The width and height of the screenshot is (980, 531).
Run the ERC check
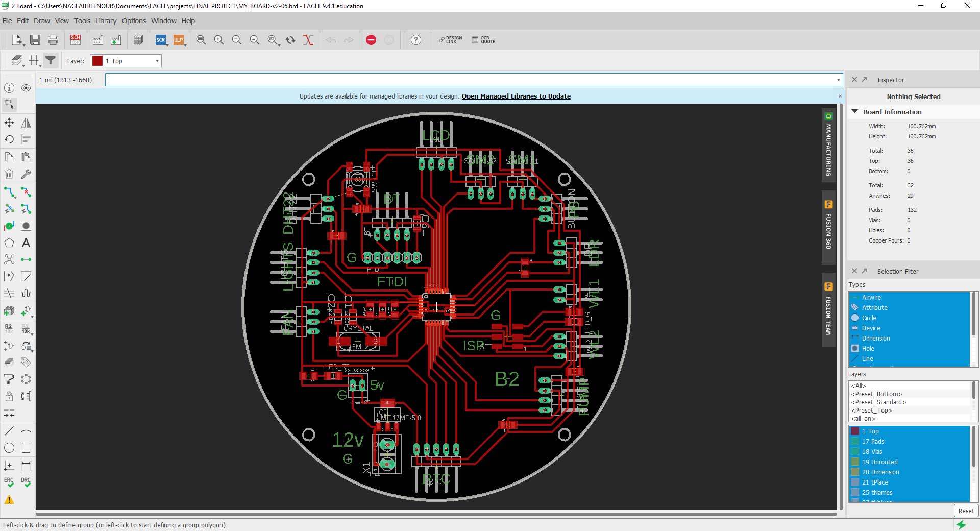(x=9, y=482)
